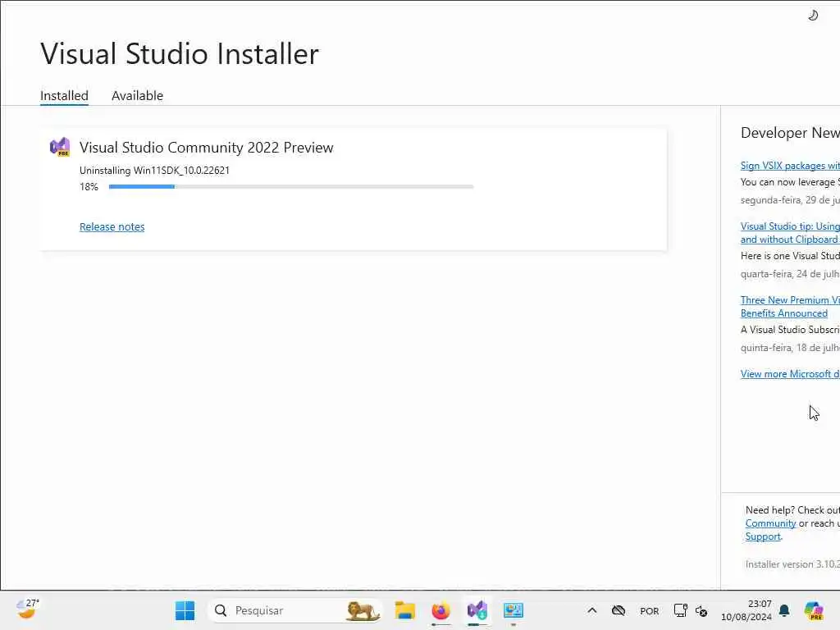Viewport: 840px width, 630px height.
Task: Click the OneDrive cloud tray icon
Action: point(619,610)
